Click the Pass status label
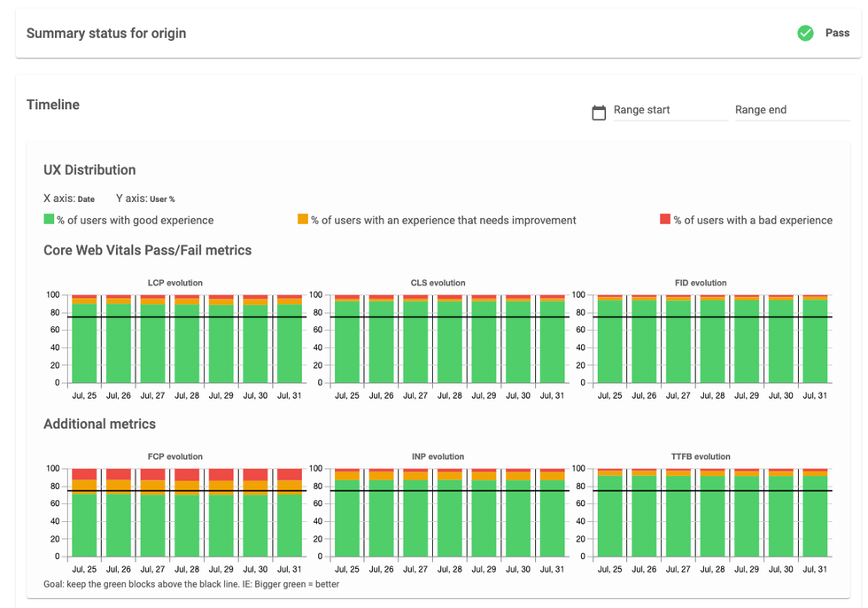 (x=837, y=34)
